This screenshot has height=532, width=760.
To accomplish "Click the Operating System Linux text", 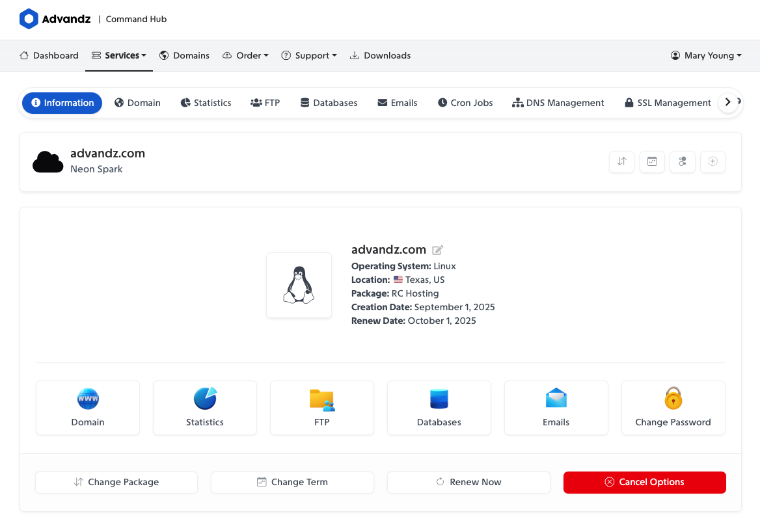I will pyautogui.click(x=403, y=266).
